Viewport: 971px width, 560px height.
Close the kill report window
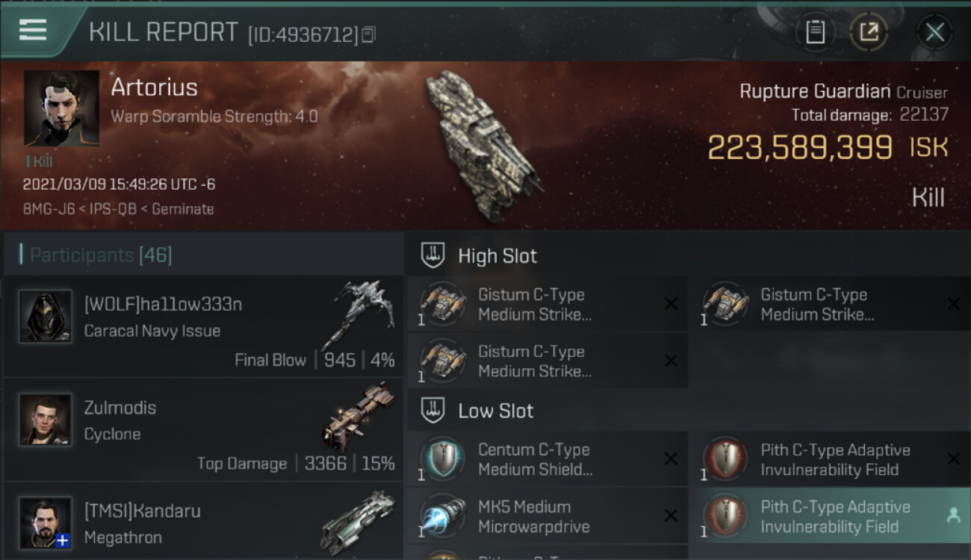[x=934, y=32]
